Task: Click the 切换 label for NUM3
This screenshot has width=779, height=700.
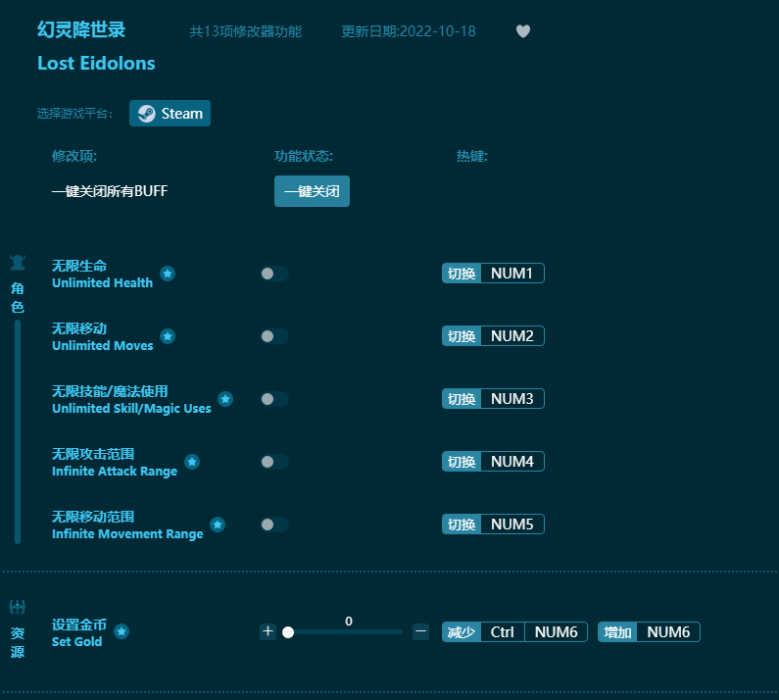Action: [x=462, y=398]
